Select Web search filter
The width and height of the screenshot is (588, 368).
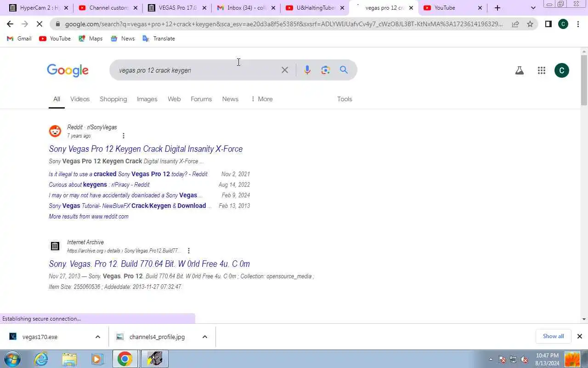tap(174, 99)
